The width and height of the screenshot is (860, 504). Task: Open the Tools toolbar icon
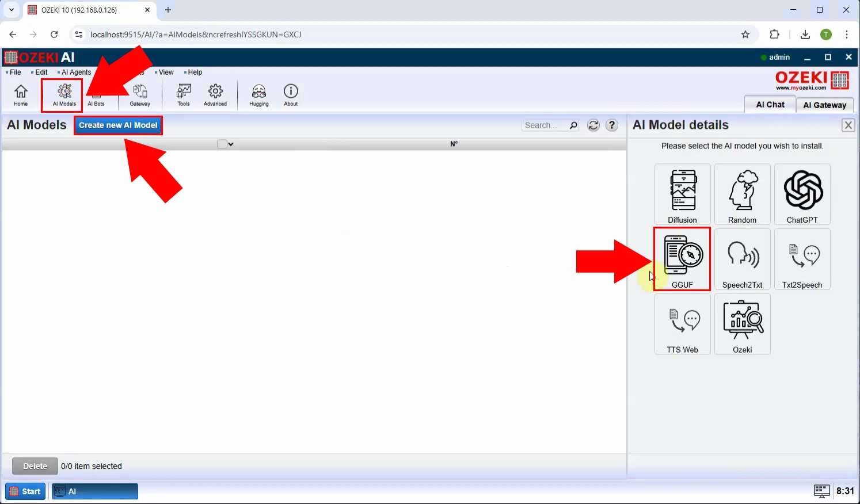[x=184, y=95]
